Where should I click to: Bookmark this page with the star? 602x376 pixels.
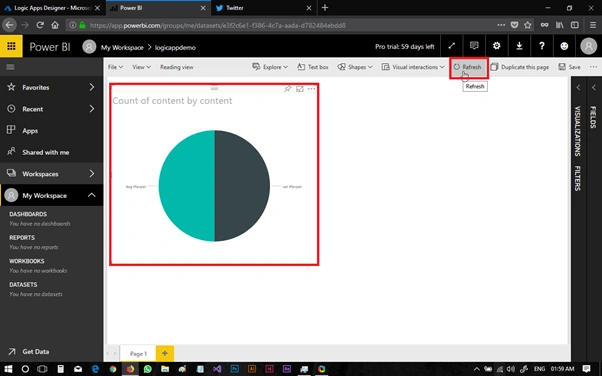[x=528, y=25]
